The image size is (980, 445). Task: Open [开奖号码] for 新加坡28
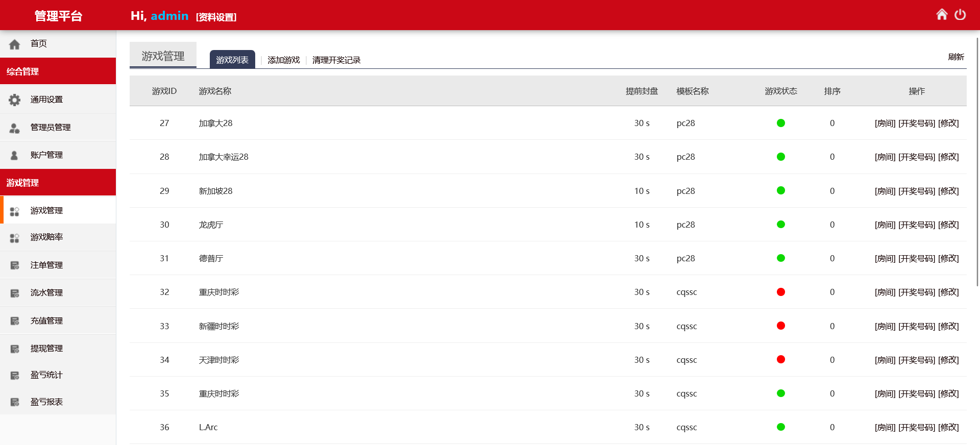click(916, 191)
